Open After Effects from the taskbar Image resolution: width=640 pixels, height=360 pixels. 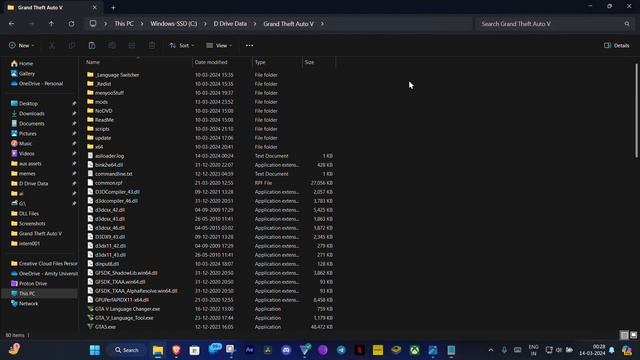coord(249,350)
